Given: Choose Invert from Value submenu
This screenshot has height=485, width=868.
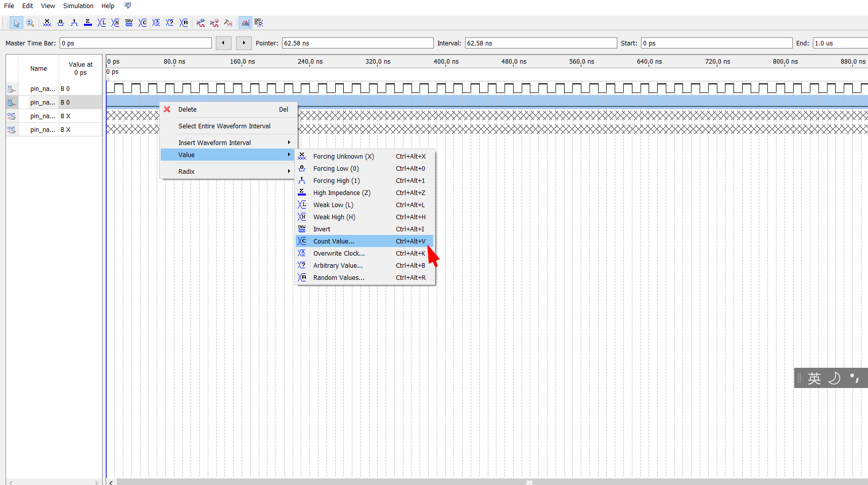Looking at the screenshot, I should [x=364, y=229].
